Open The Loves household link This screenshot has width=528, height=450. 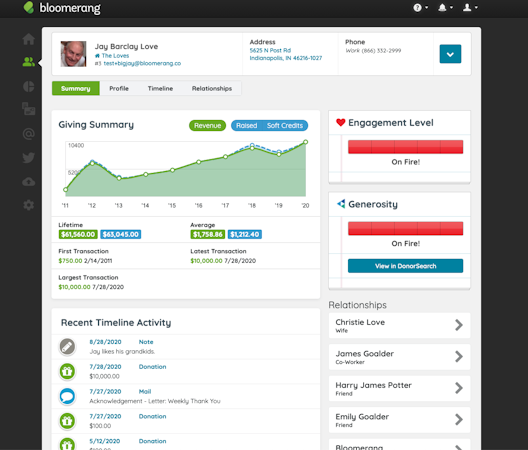(x=115, y=56)
